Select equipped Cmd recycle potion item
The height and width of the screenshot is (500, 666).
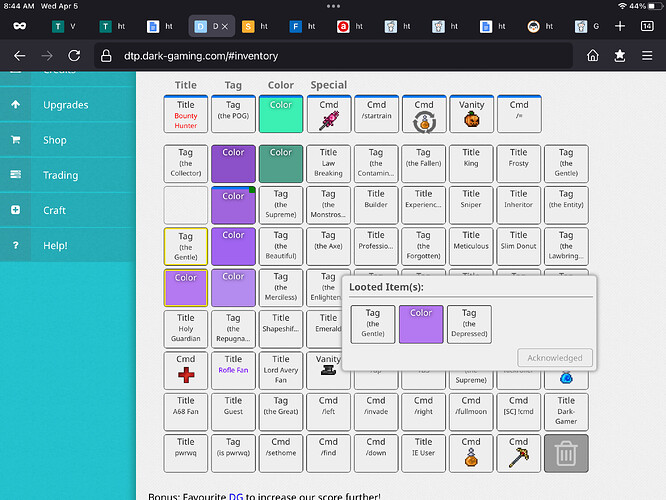[x=424, y=114]
